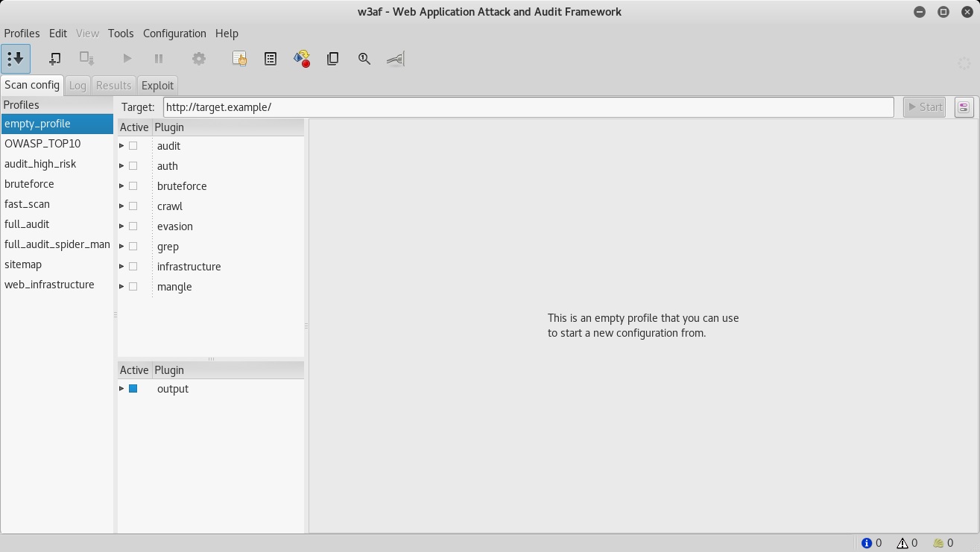Select the audit_high_risk profile

coord(57,164)
